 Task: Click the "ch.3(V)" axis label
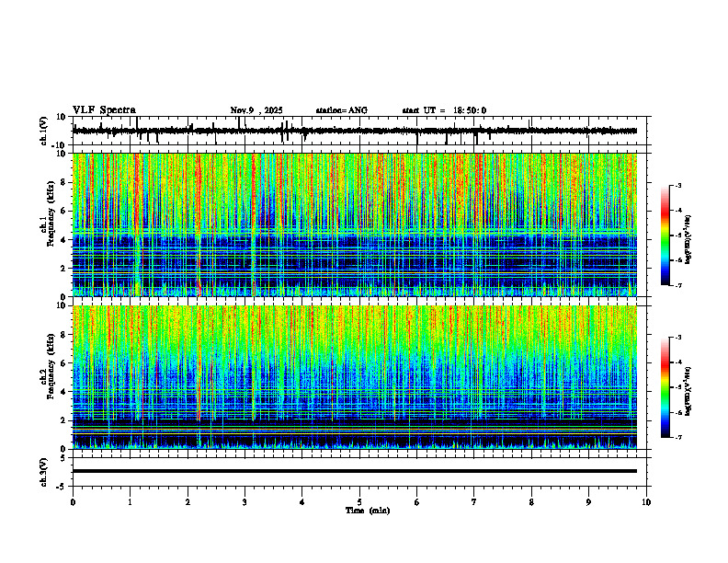tap(44, 472)
